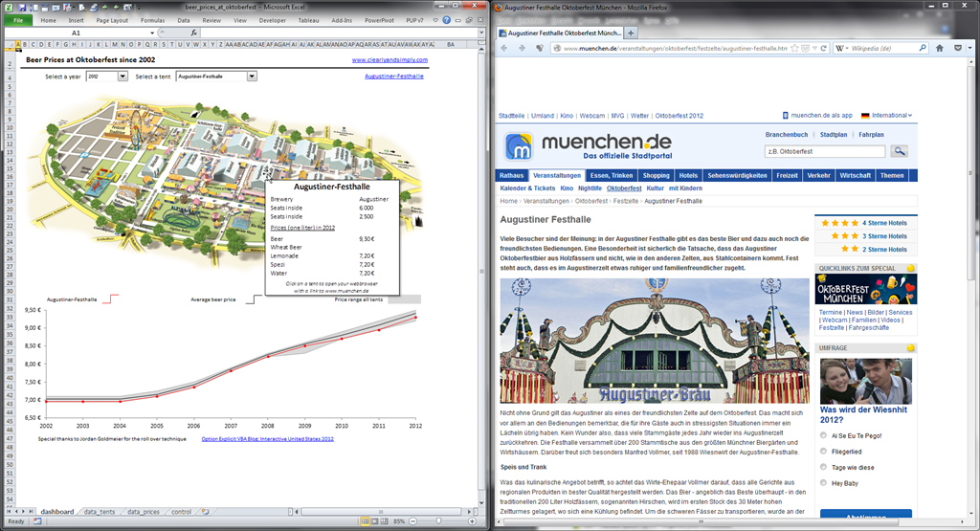Click the muenchen.de search input field
980x531 pixels.
(824, 151)
